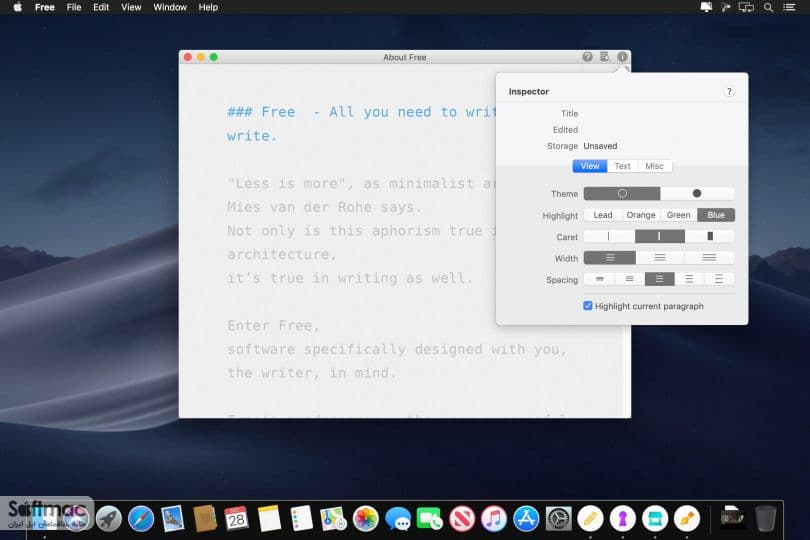
Task: Select the medium text width option
Action: point(660,257)
